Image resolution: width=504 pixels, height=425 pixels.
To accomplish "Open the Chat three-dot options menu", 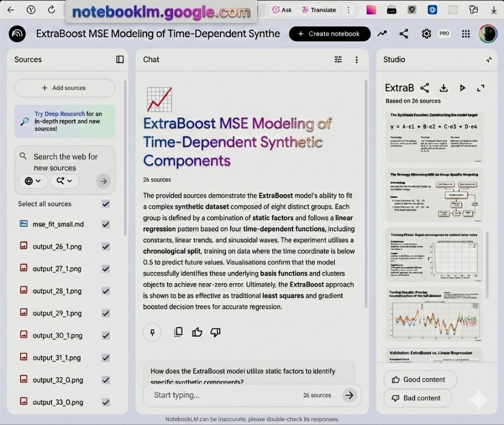I will pyautogui.click(x=356, y=60).
